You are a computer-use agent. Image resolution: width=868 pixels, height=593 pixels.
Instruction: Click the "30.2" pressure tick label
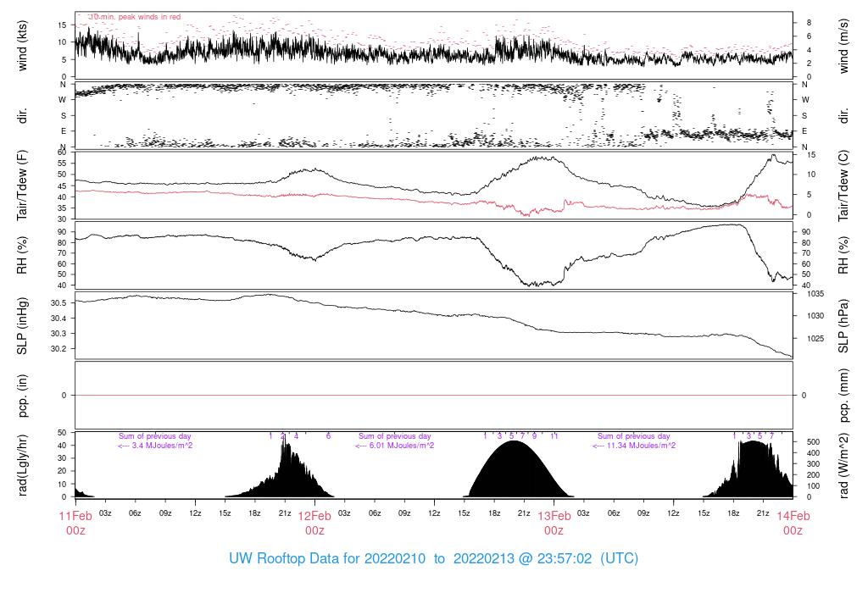click(58, 348)
